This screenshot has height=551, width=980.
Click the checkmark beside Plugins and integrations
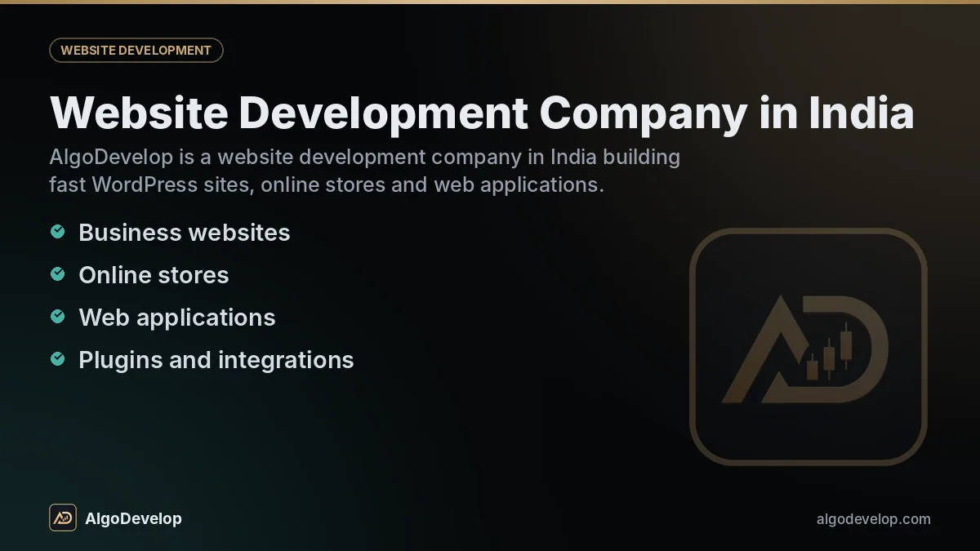click(x=57, y=359)
